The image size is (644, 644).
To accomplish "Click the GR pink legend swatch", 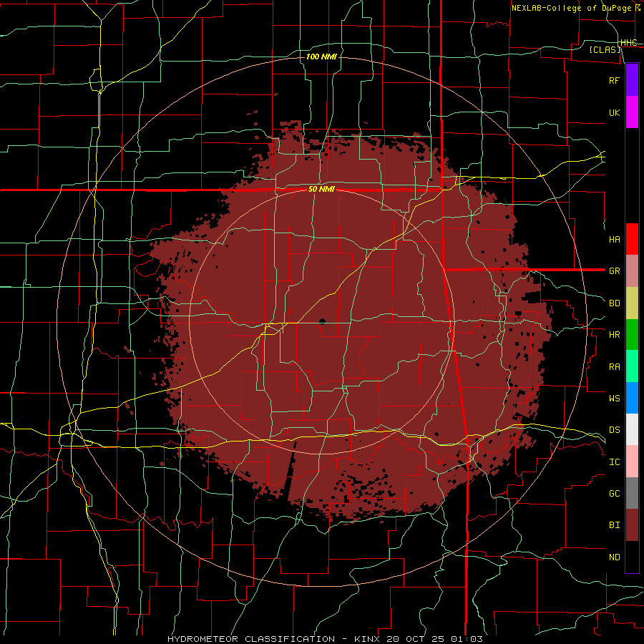I will point(632,270).
